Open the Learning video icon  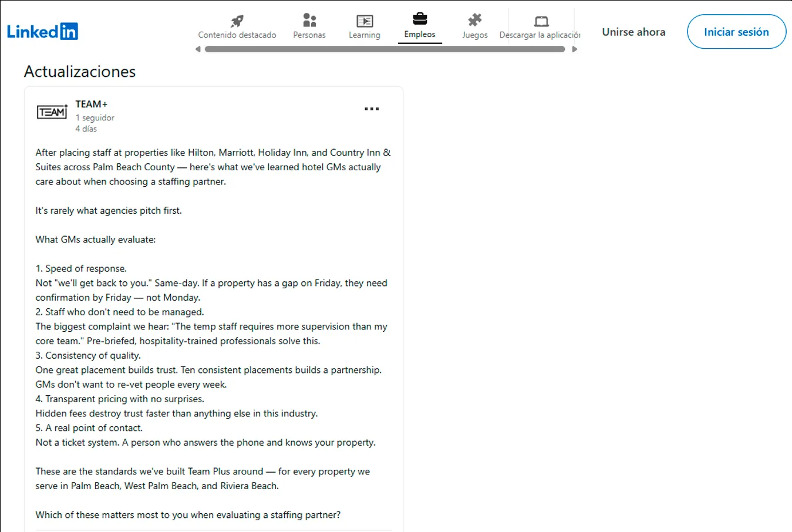[365, 21]
